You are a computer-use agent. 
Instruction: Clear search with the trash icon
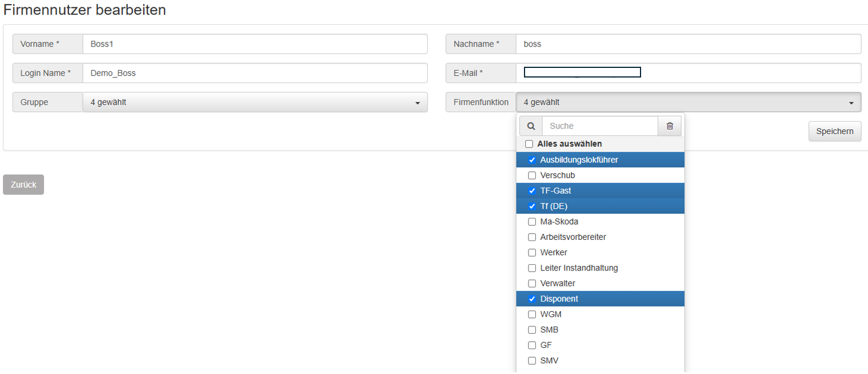click(x=669, y=126)
